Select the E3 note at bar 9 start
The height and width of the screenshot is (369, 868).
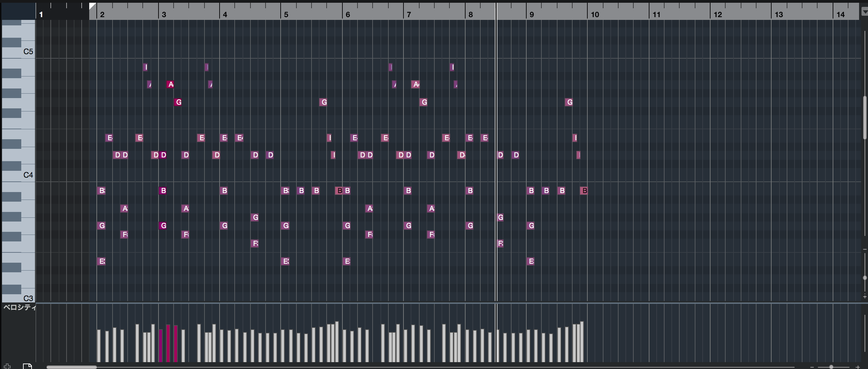530,261
